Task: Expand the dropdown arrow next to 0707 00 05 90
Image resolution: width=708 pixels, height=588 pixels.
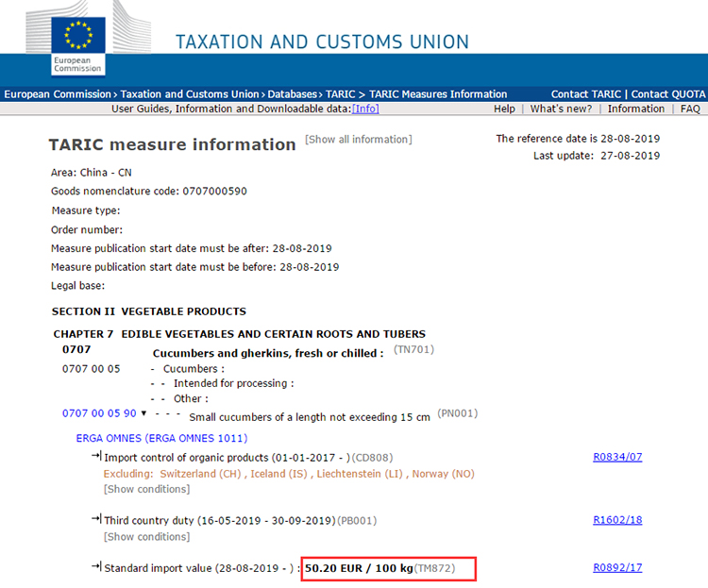Action: [143, 413]
